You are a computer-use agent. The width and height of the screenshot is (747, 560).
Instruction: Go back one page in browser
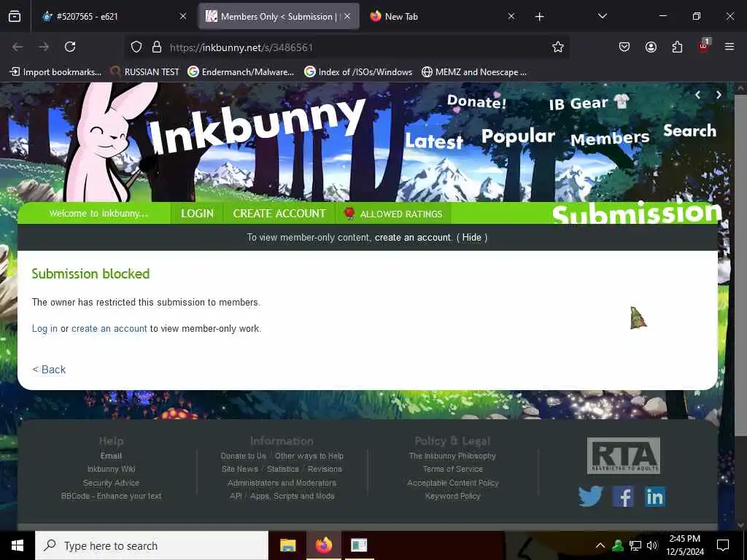tap(18, 47)
